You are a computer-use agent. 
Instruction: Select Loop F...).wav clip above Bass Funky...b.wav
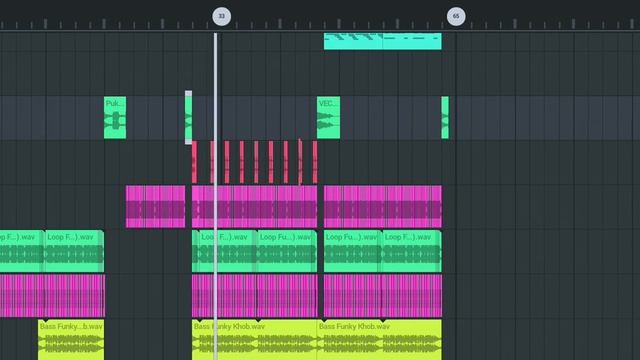74,251
